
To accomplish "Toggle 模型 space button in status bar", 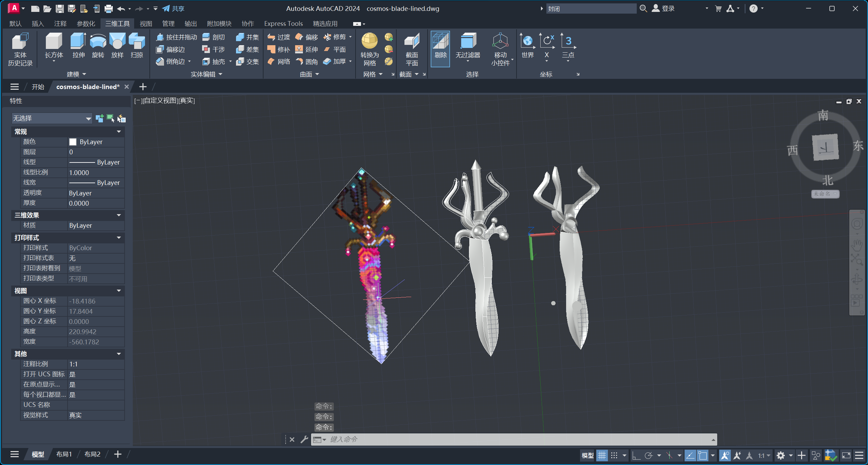I will (x=587, y=455).
